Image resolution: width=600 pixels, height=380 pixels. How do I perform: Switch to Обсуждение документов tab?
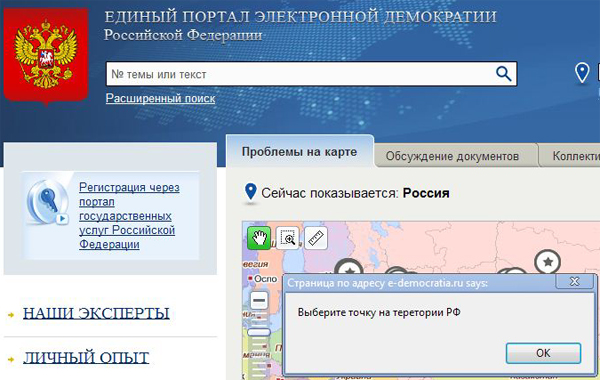[452, 156]
